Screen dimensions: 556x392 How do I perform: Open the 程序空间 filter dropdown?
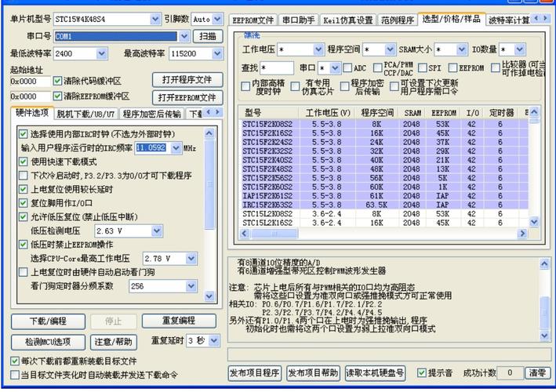click(390, 49)
